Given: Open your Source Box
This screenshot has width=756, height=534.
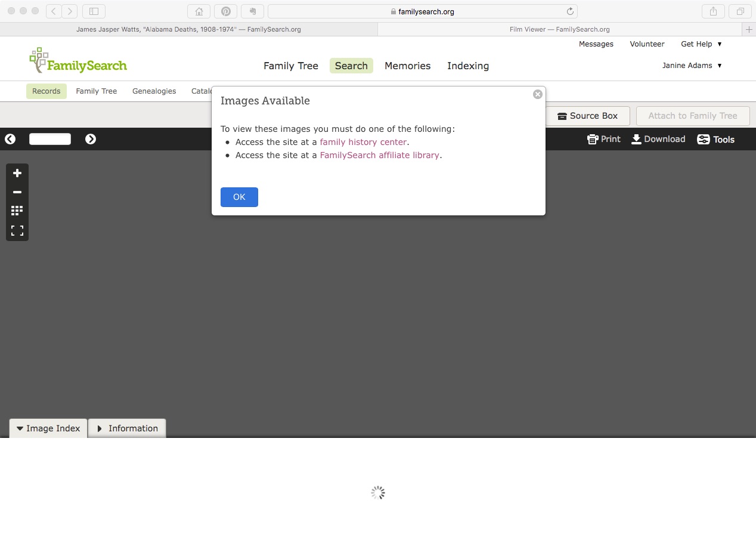Looking at the screenshot, I should (588, 116).
